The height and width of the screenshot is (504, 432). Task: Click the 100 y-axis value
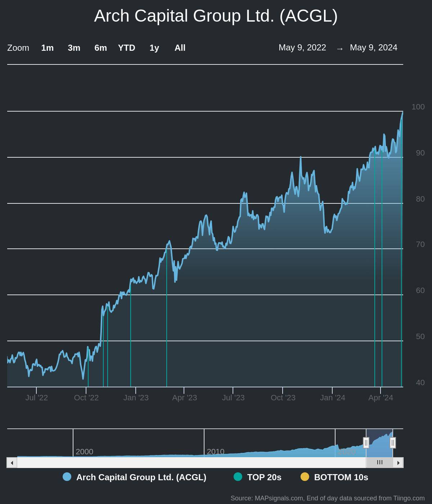coord(418,107)
